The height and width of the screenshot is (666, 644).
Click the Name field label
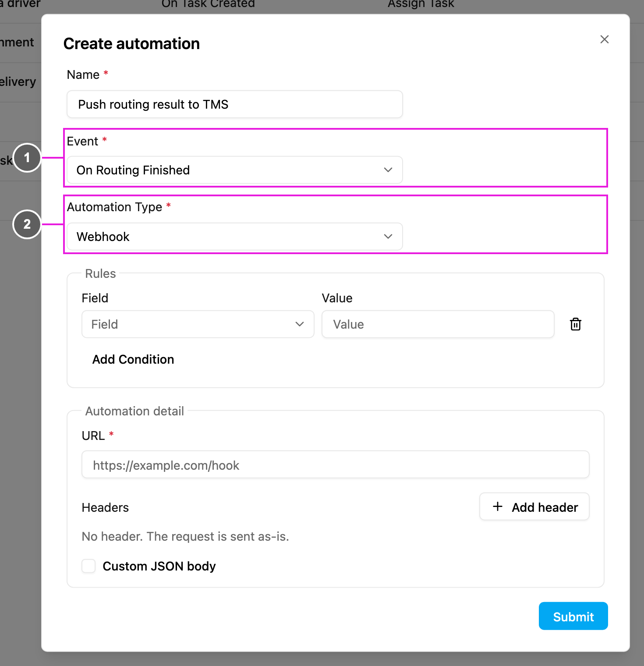[x=83, y=74]
